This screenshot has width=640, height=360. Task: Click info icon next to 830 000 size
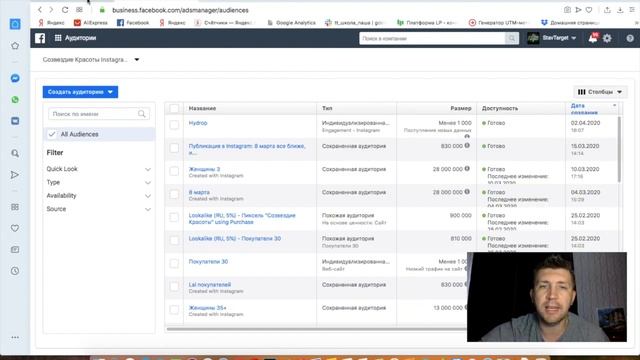click(x=467, y=146)
